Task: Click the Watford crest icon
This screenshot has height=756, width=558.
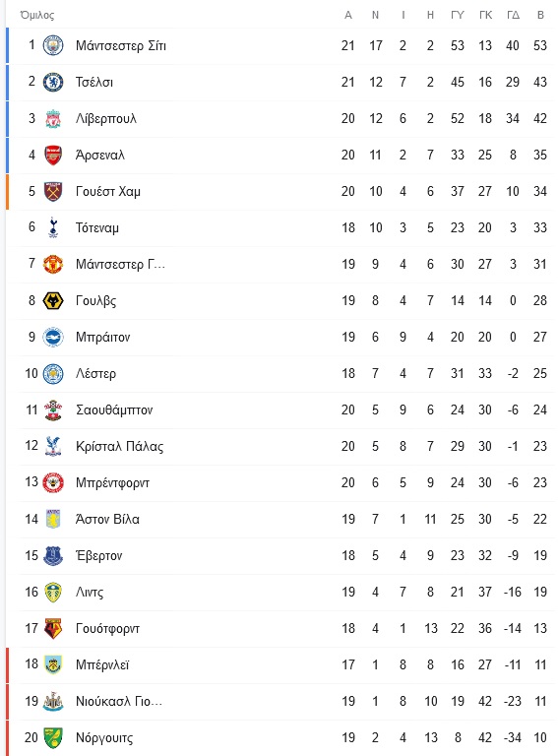Action: pos(53,628)
